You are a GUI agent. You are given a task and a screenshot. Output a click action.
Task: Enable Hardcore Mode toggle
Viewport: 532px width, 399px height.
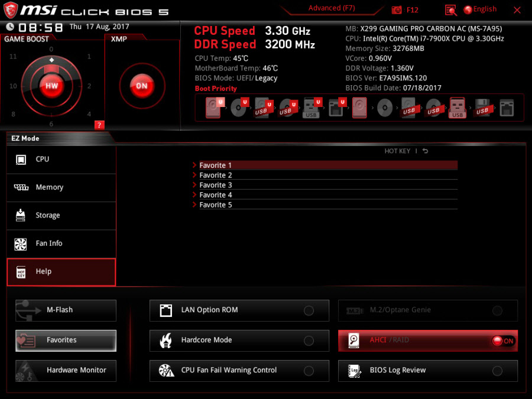[x=309, y=340]
